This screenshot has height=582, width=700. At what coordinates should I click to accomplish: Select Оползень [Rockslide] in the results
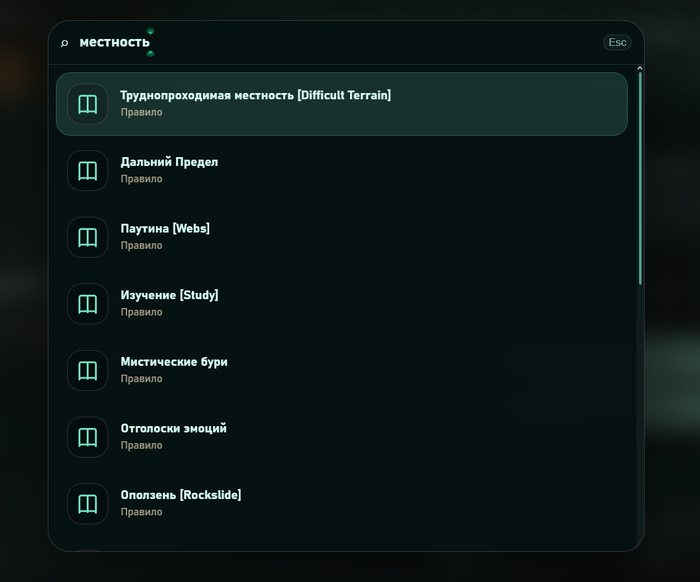click(x=342, y=503)
